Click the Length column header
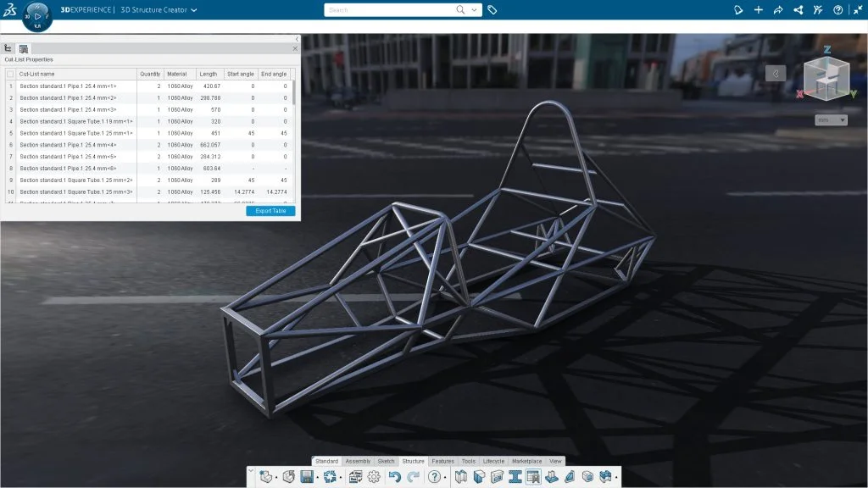This screenshot has width=868, height=488. [209, 75]
